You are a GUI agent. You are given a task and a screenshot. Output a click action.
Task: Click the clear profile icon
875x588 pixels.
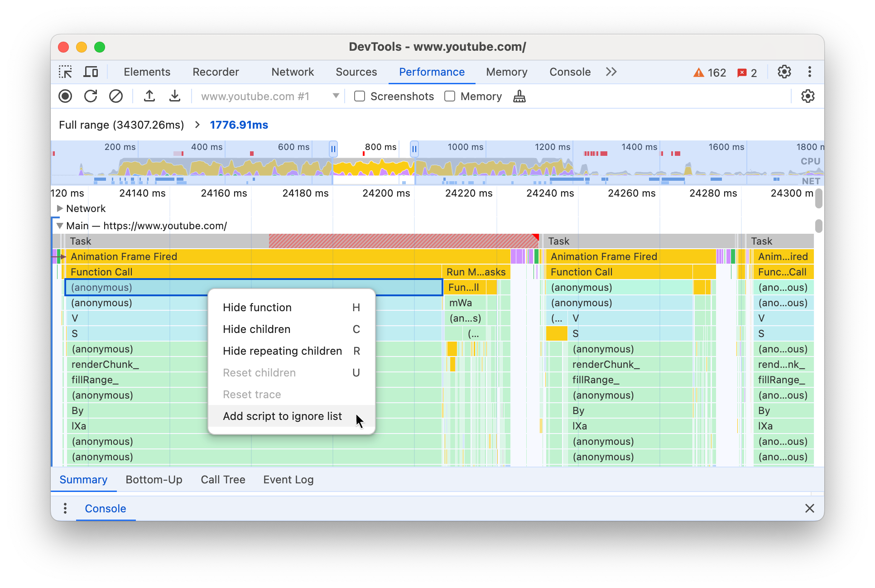pyautogui.click(x=115, y=96)
